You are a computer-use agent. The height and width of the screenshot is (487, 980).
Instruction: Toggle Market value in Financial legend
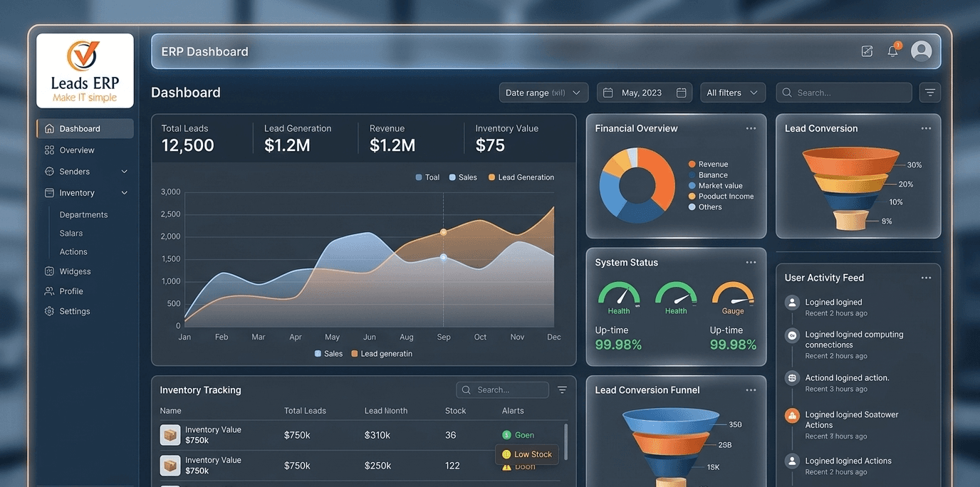715,186
